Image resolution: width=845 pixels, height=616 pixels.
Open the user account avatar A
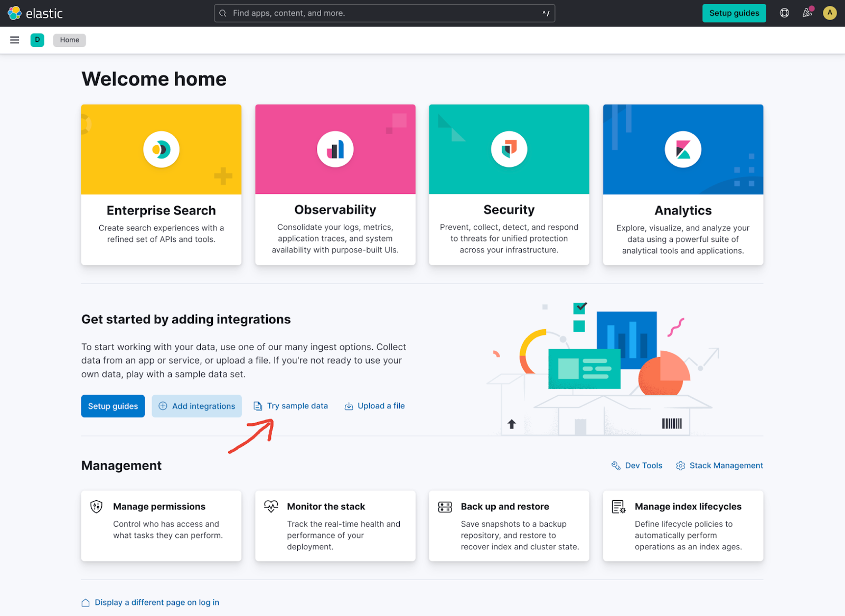click(830, 13)
